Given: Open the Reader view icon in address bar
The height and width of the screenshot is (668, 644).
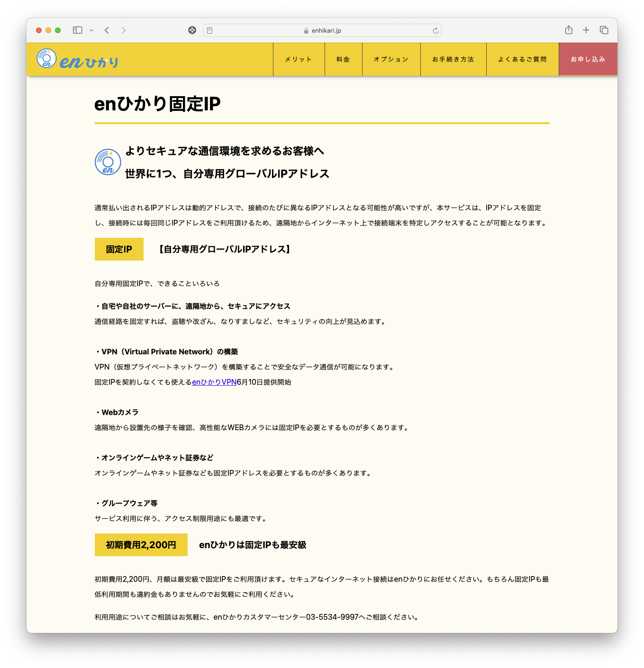Looking at the screenshot, I should pos(210,30).
